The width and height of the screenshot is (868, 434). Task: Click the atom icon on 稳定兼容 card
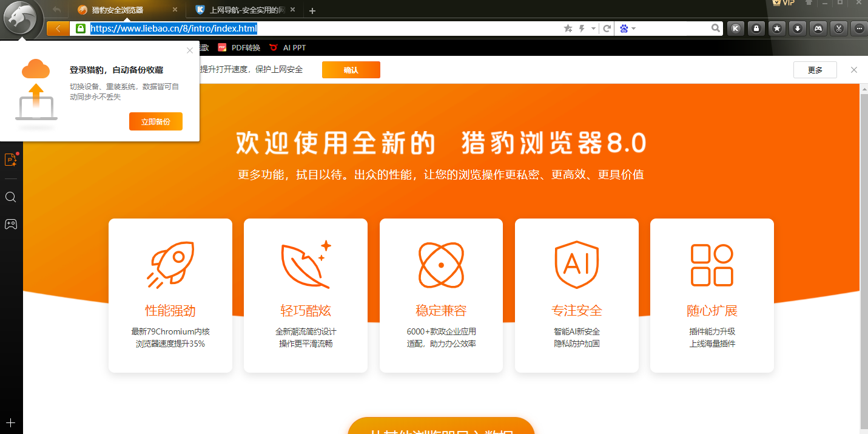point(441,265)
